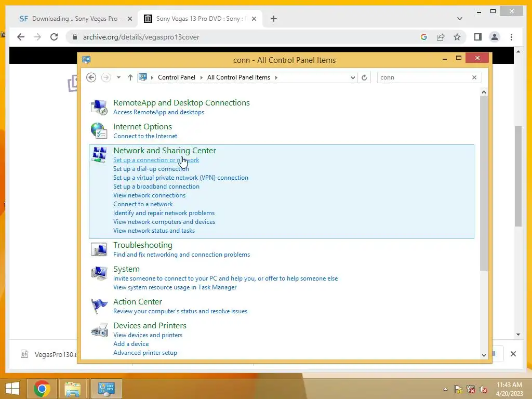
Task: Click the network tray icon
Action: click(471, 390)
